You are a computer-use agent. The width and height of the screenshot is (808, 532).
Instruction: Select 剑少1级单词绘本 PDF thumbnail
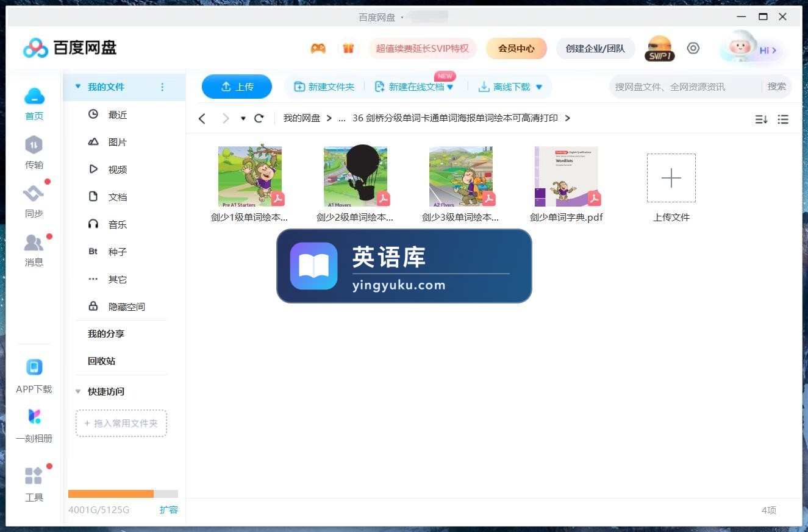coord(250,176)
